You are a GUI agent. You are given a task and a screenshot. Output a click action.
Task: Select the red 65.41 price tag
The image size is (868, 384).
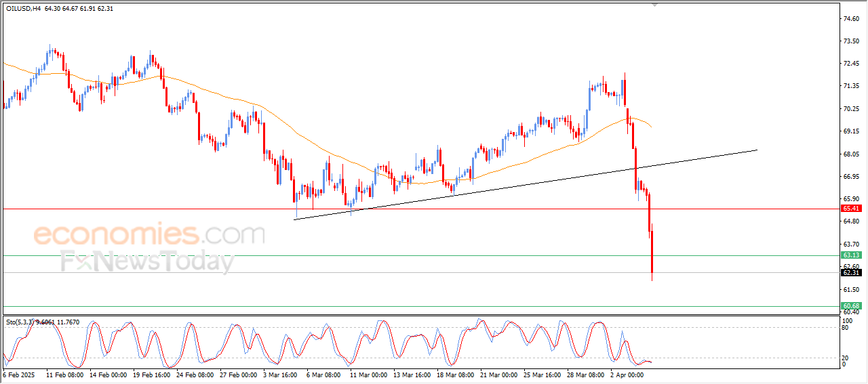[x=851, y=209]
